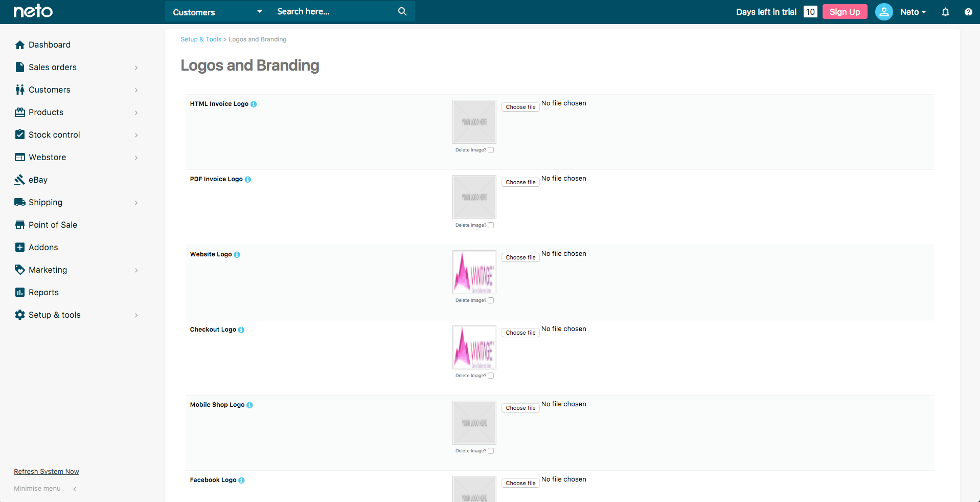Expand Setup & tools submenu chevron
The width and height of the screenshot is (980, 502).
(136, 315)
